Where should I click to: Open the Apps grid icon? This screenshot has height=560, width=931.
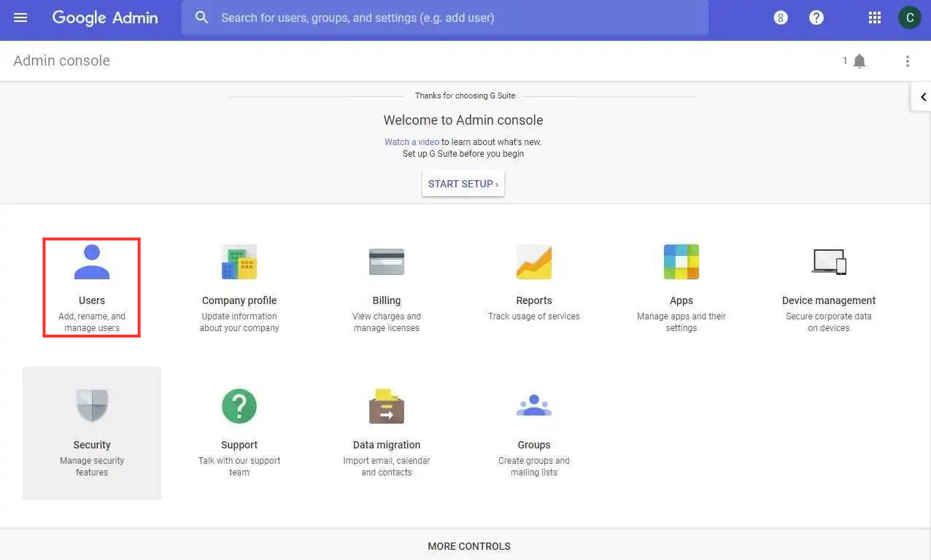tap(681, 262)
